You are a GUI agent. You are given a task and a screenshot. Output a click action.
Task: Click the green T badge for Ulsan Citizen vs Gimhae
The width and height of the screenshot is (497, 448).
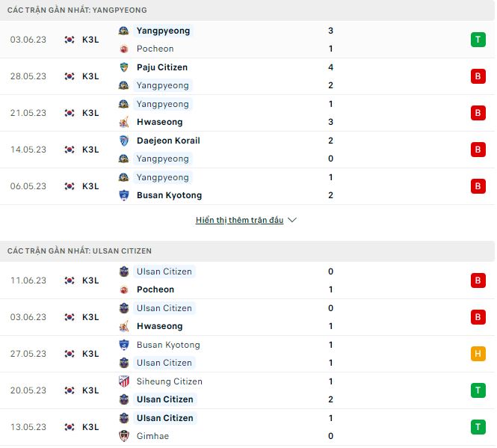[x=478, y=427]
